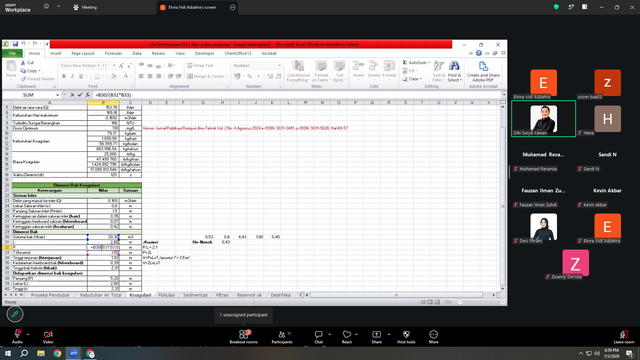Click the Share screen icon
640x360 pixels.
pos(376,334)
